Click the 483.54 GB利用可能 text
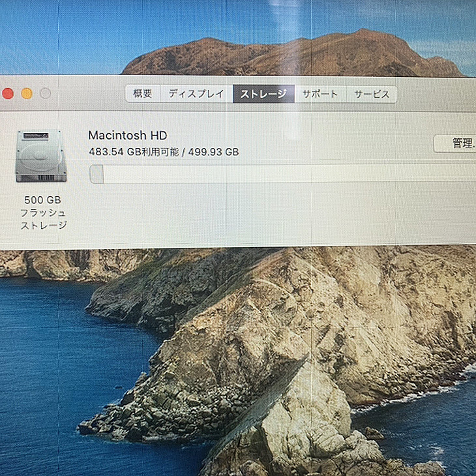The width and height of the screenshot is (476, 476). [134, 151]
